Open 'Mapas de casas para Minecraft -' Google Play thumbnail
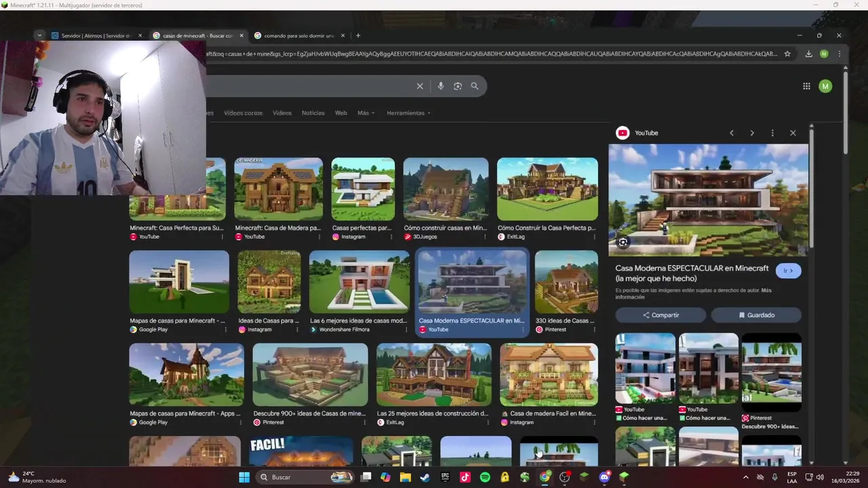This screenshot has width=868, height=488. 179,282
